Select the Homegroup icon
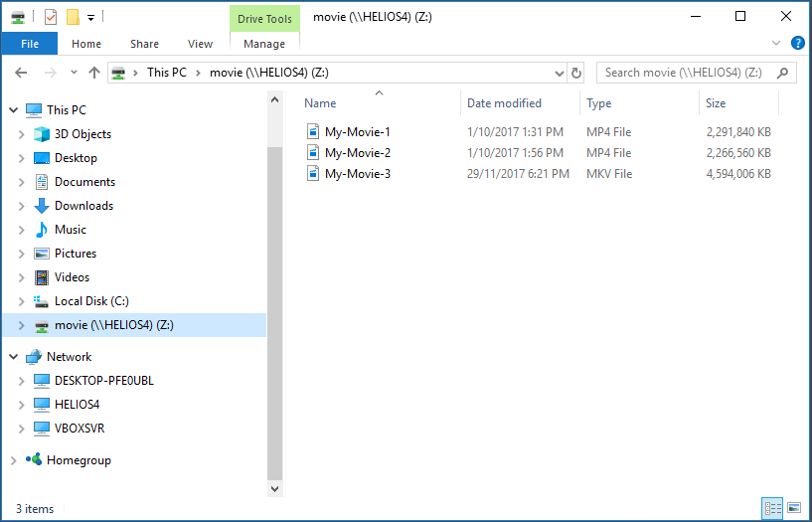Screen dimensions: 812x522 click(x=34, y=459)
